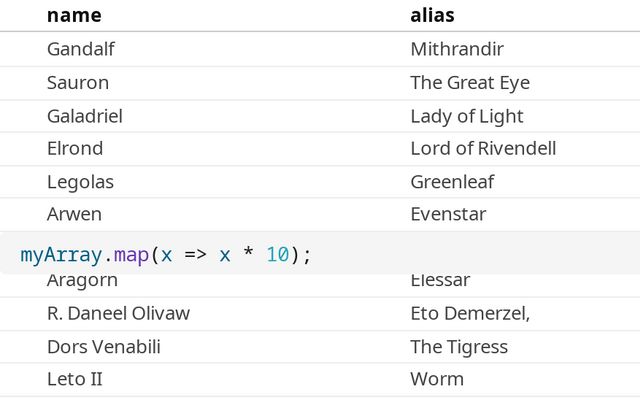Screen dimensions: 640x400
Task: Select "The Great Eye" alias cell
Action: click(470, 83)
